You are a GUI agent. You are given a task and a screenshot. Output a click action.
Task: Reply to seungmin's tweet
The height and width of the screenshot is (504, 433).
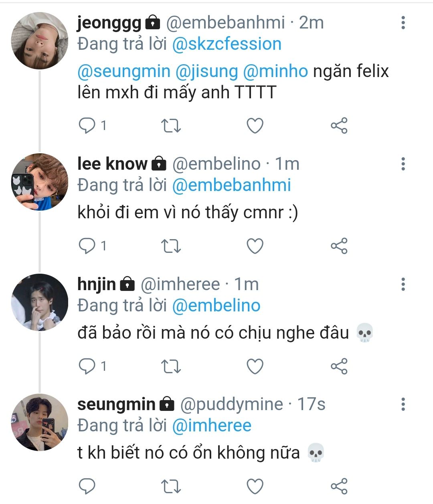[87, 486]
